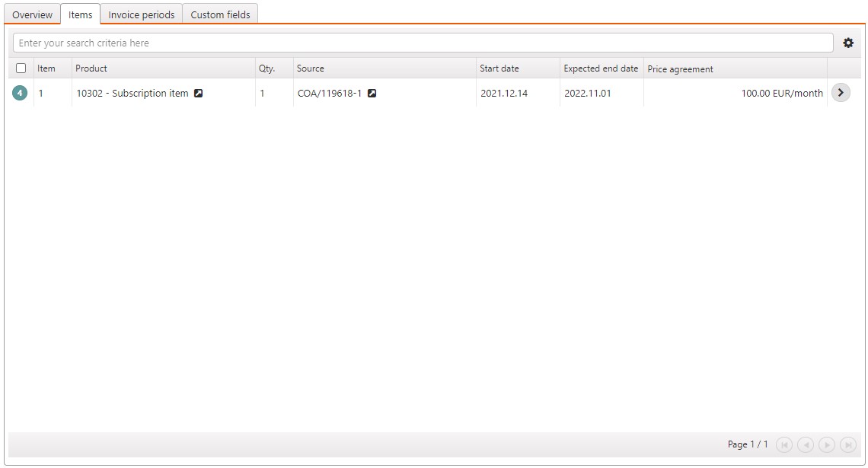Image resolution: width=868 pixels, height=468 pixels.
Task: Select the Items tab
Action: tap(80, 14)
